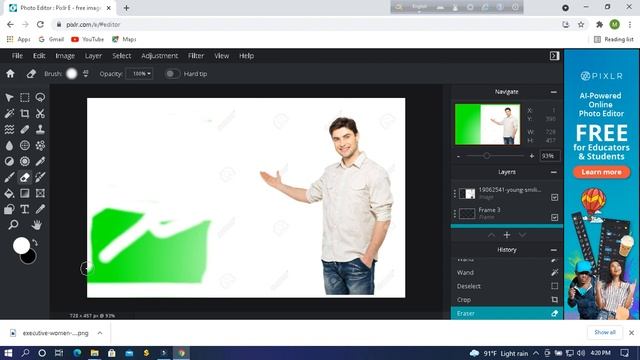Select the Shape tool with corner nodes
This screenshot has height=360, width=640.
click(40, 193)
